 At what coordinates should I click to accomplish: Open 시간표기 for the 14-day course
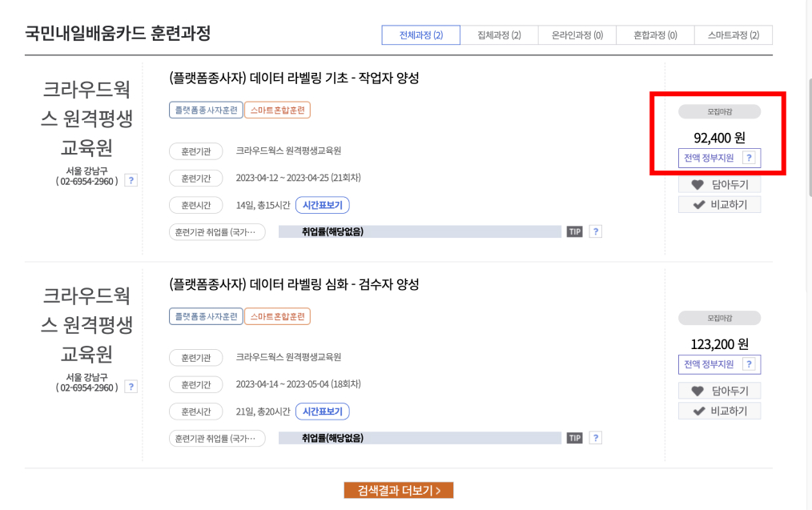pyautogui.click(x=324, y=205)
